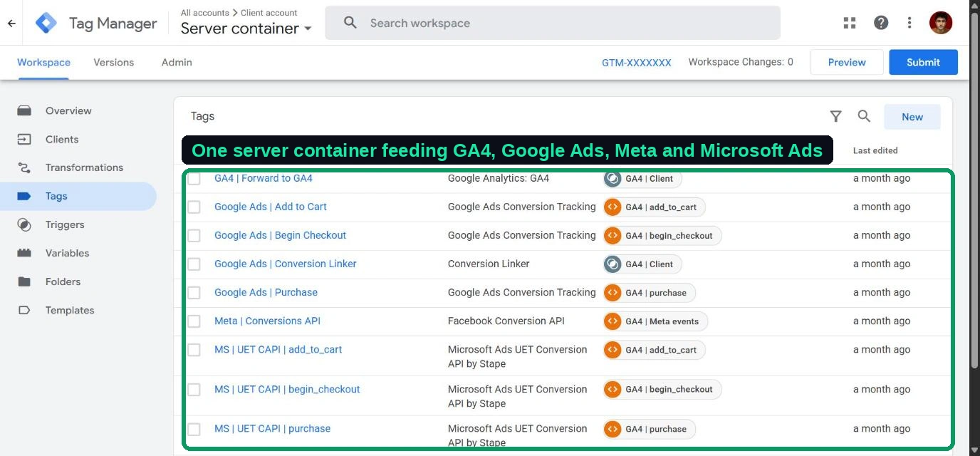Check the MS | UET CAPI | begin_checkout checkbox
The image size is (980, 456).
(194, 390)
